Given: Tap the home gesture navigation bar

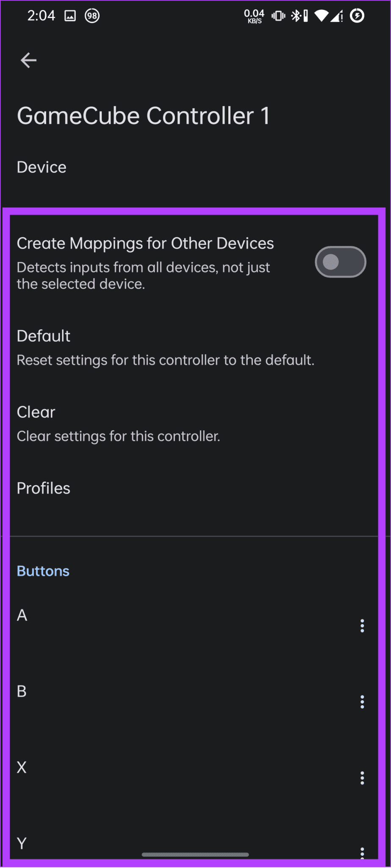Looking at the screenshot, I should pos(195,854).
